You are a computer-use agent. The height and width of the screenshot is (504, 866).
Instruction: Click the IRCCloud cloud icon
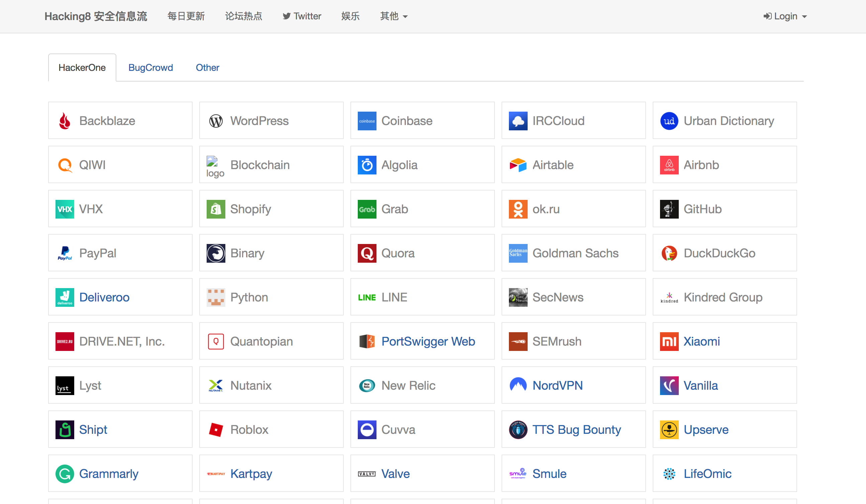coord(518,121)
